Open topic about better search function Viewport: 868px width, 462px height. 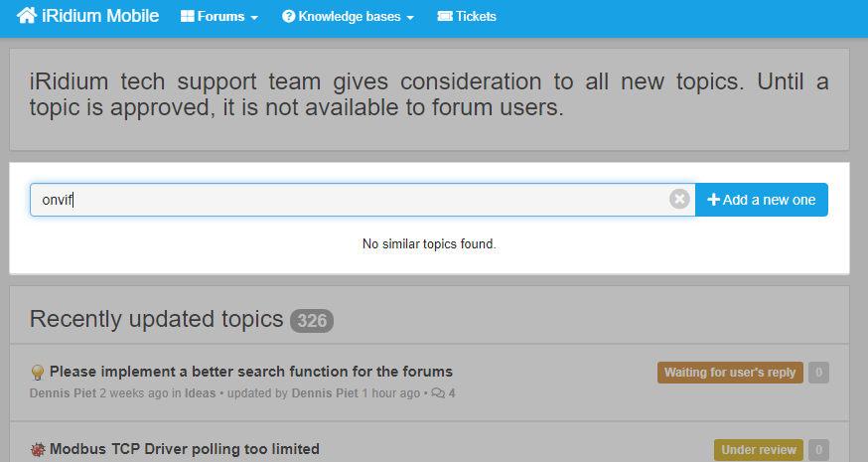pyautogui.click(x=251, y=372)
